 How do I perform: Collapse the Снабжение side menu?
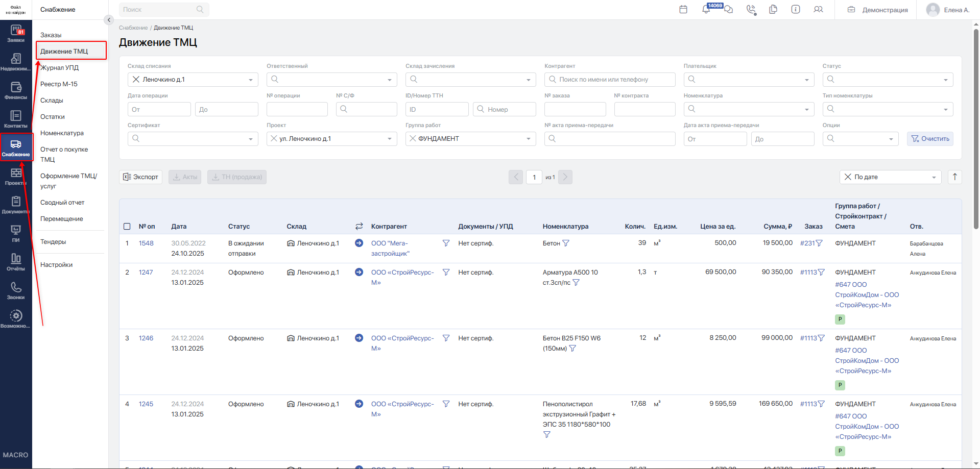click(108, 20)
